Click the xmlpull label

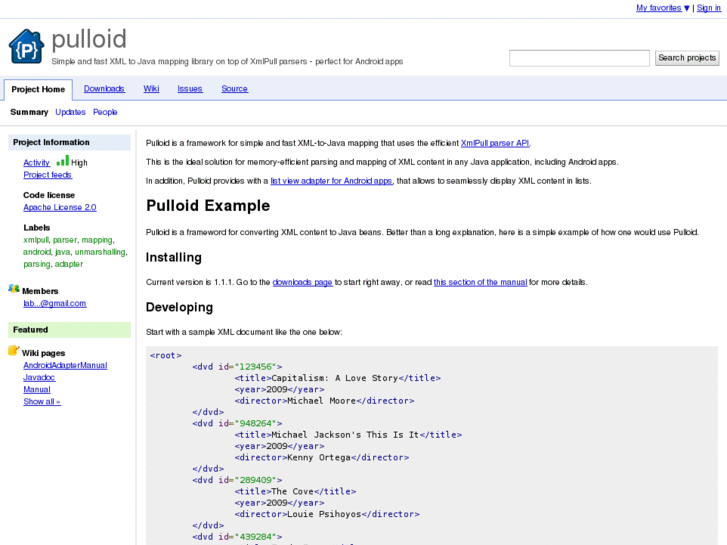pos(36,240)
